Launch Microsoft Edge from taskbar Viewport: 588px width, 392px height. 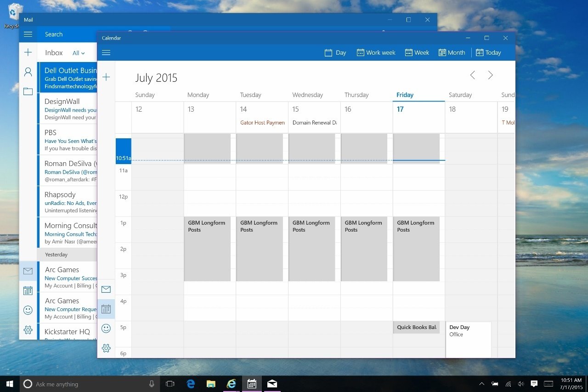tap(191, 384)
